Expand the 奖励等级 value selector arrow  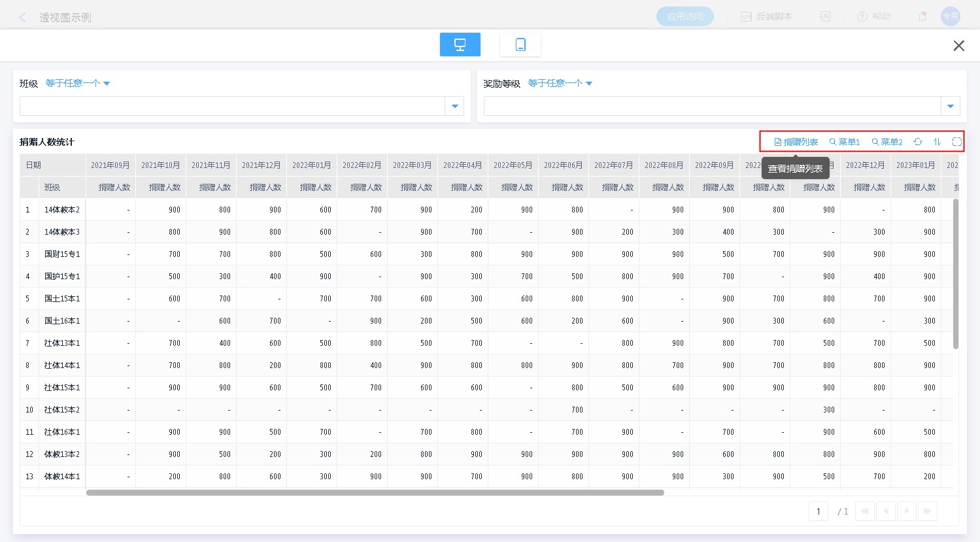pos(950,106)
